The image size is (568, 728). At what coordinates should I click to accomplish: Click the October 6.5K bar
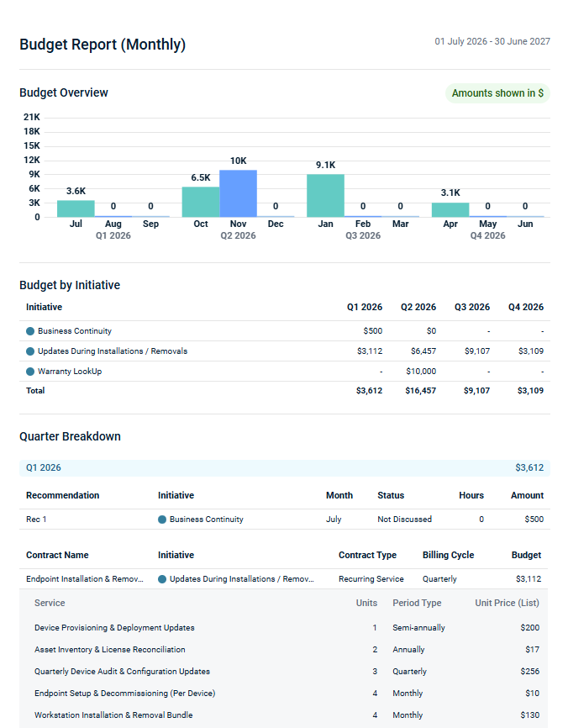pos(201,202)
